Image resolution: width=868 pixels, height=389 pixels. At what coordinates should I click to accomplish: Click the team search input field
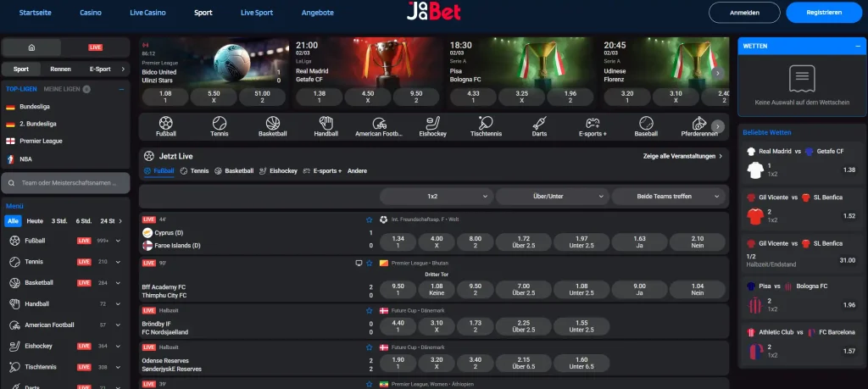[x=66, y=182]
